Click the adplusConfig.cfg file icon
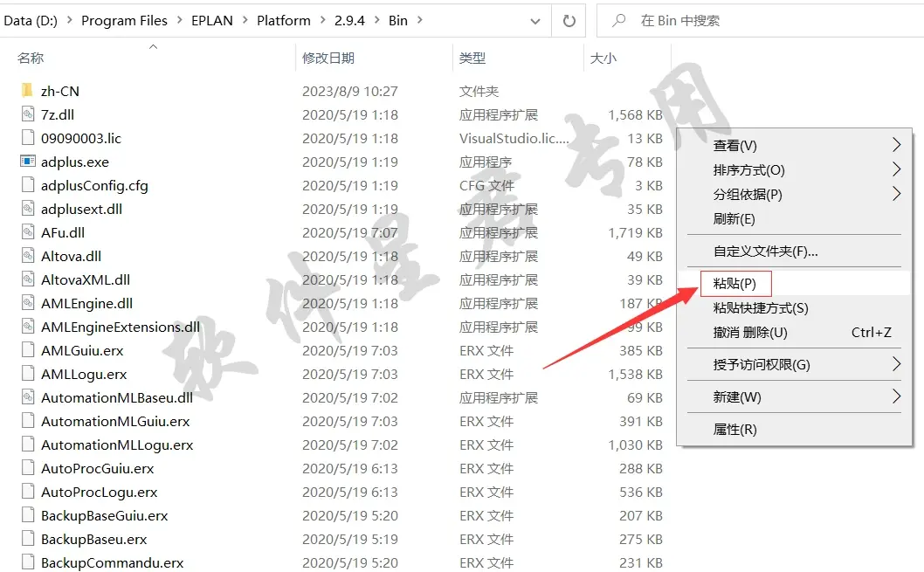 27,185
